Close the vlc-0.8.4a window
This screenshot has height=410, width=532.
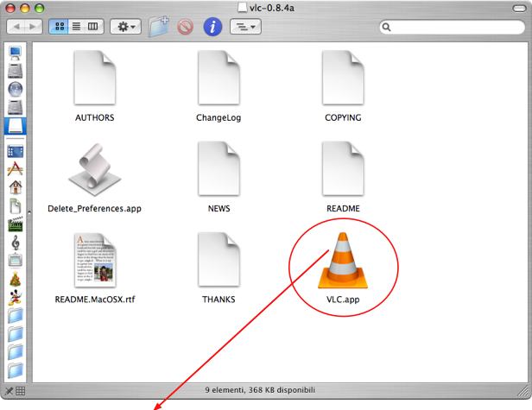coord(10,8)
